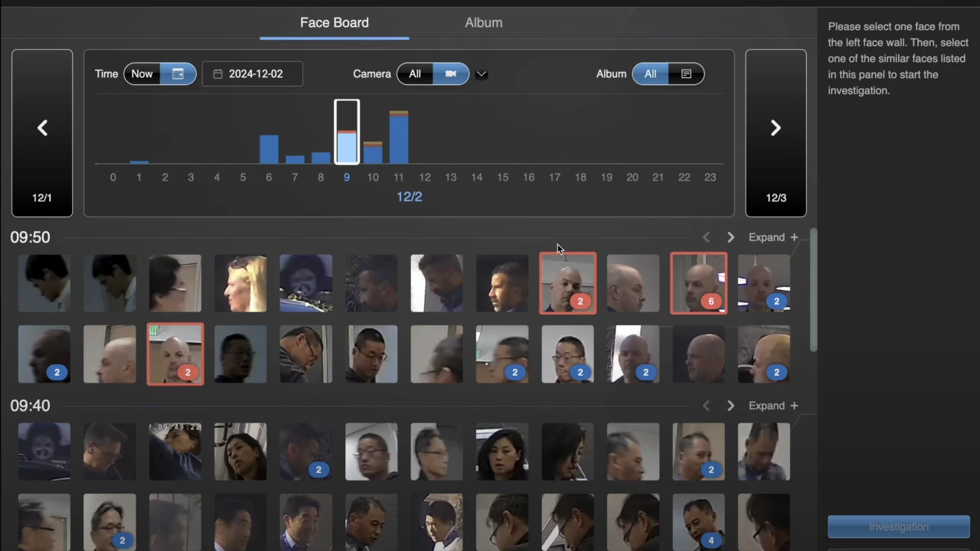Go to previous day 12/1 arrow
This screenshot has height=551, width=980.
pos(42,129)
